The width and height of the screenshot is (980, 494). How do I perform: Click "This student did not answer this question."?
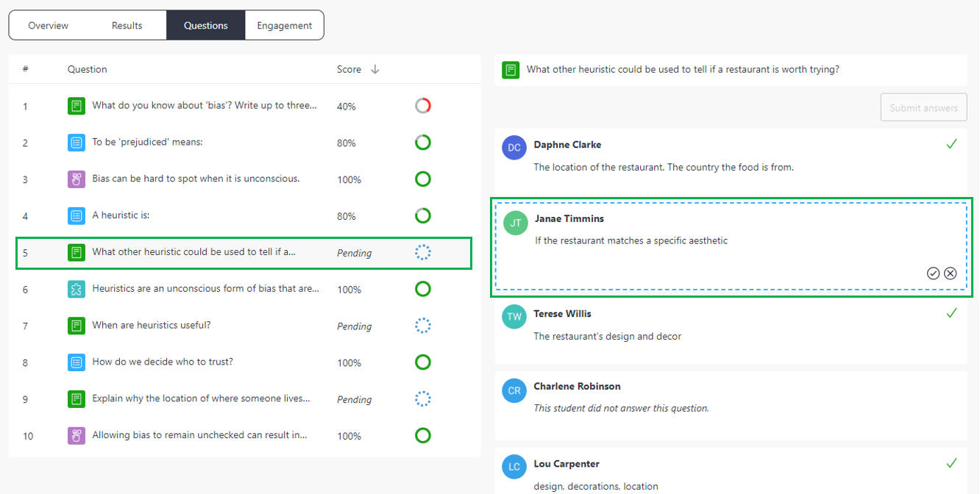pos(622,408)
